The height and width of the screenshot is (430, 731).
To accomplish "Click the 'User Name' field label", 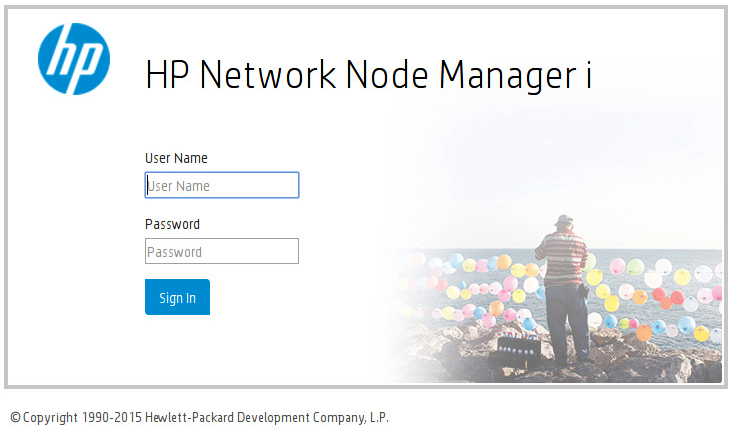I will click(176, 158).
